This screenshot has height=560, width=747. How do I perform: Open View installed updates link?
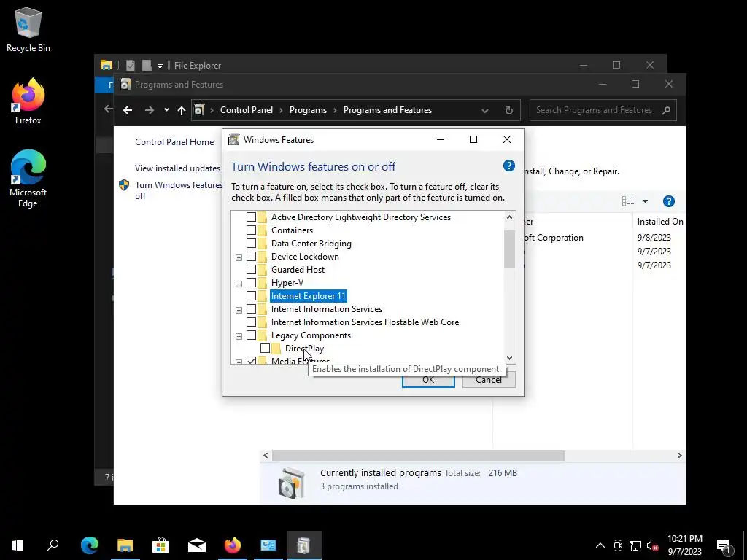coord(178,168)
